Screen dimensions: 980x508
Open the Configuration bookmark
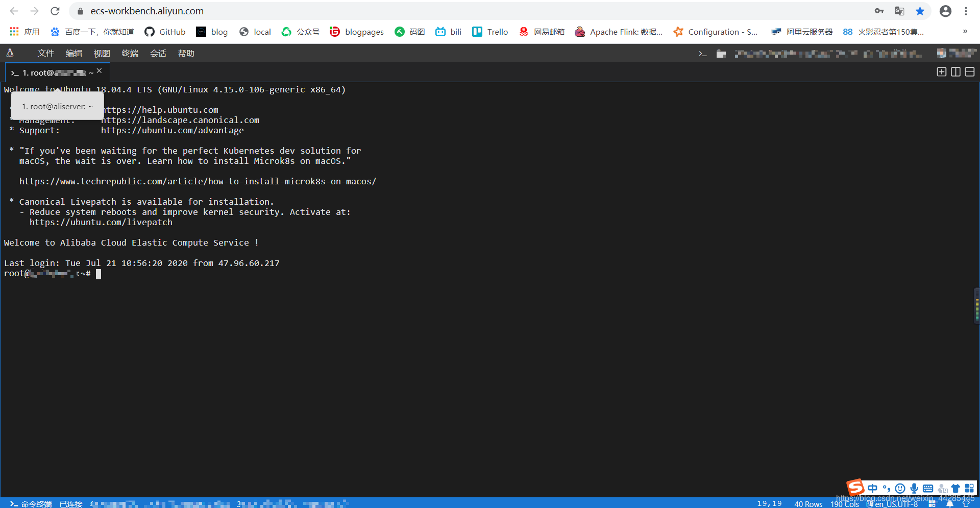click(x=716, y=32)
